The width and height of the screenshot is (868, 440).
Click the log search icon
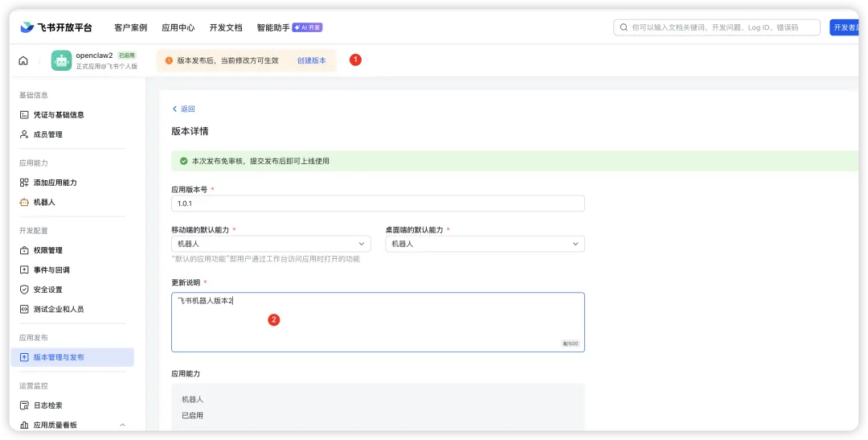tap(24, 405)
